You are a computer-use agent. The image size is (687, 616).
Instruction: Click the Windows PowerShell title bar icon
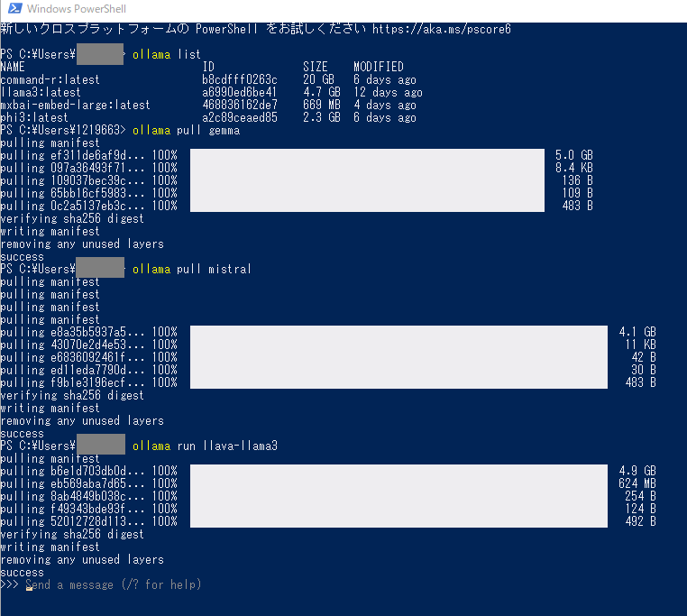(x=15, y=8)
